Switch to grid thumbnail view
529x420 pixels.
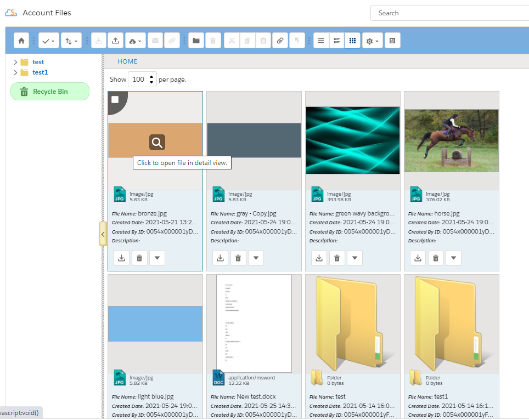point(353,41)
